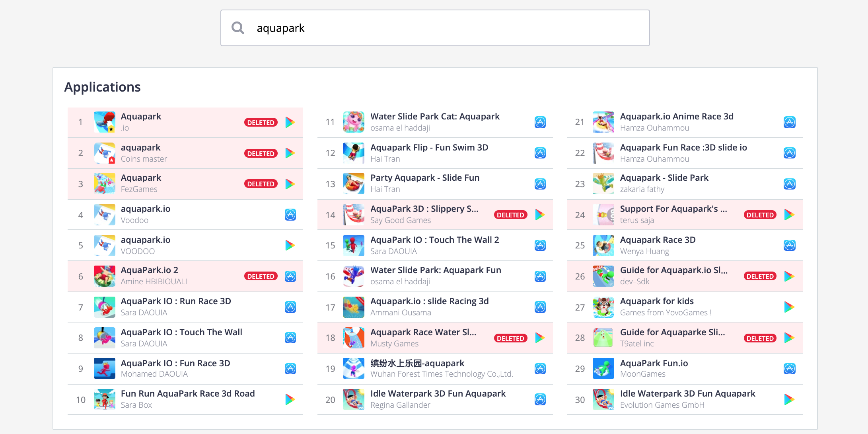Click App Store icon for Fun Race 3D
868x434 pixels.
tap(290, 369)
